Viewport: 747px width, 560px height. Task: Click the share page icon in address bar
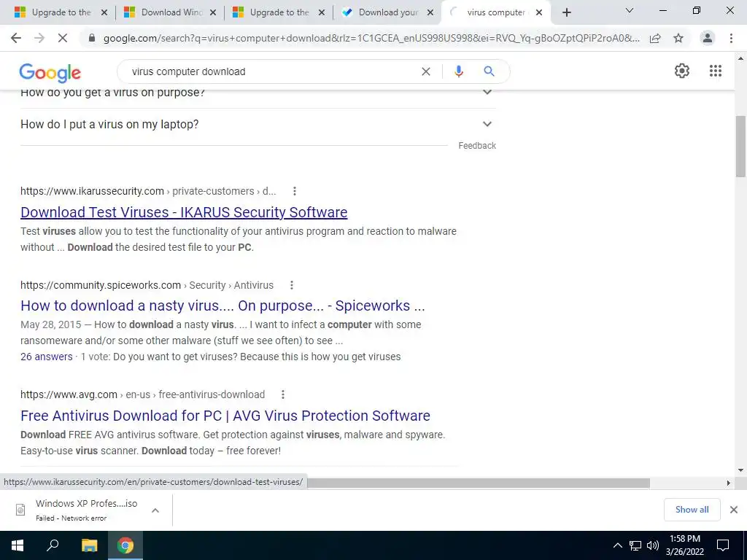tap(655, 38)
